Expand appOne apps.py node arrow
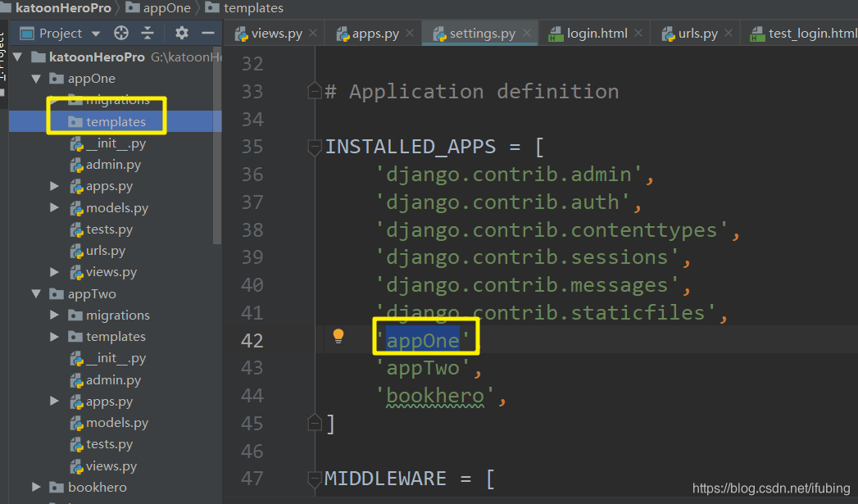Viewport: 858px width, 504px height. [x=54, y=186]
